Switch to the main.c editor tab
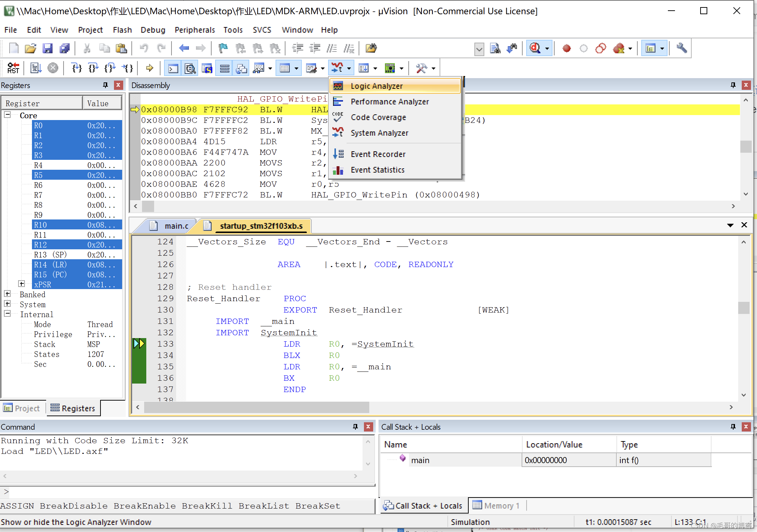 coord(176,226)
